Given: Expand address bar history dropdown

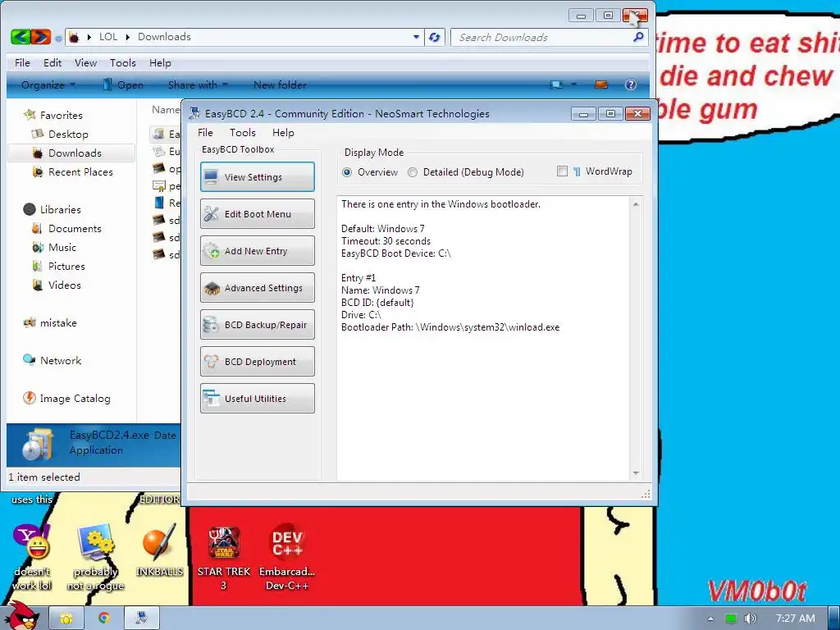Looking at the screenshot, I should pos(416,37).
